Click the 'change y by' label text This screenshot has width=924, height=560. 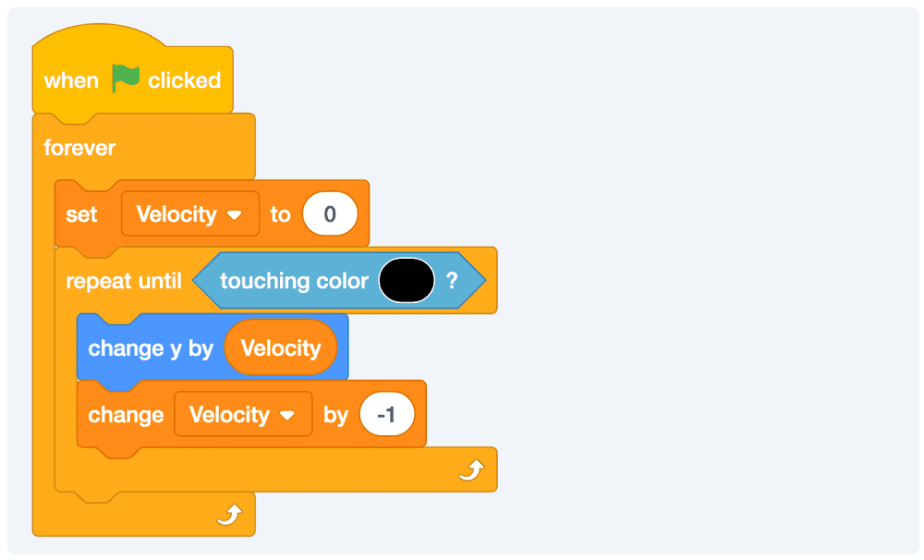(151, 348)
